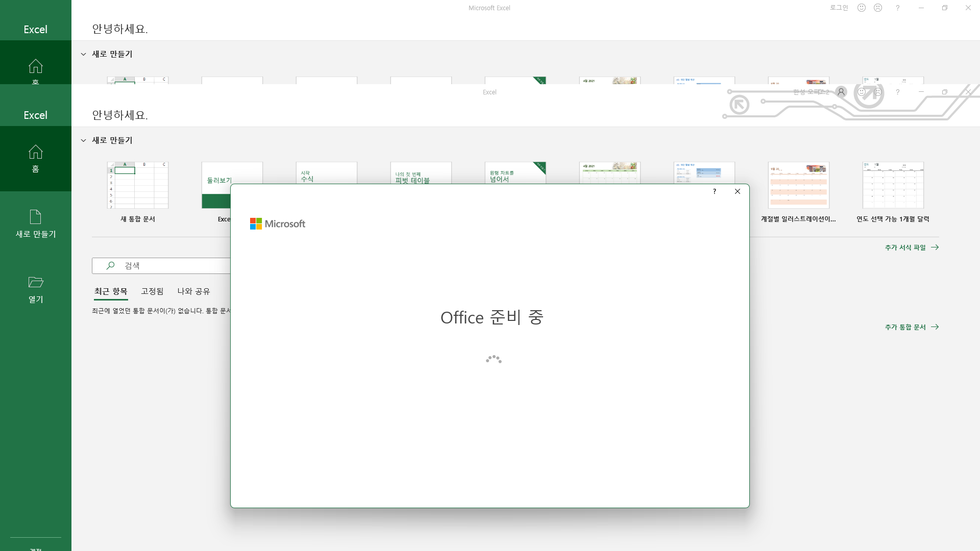
Task: Open the 수식 시작 tutorial template
Action: point(327,173)
